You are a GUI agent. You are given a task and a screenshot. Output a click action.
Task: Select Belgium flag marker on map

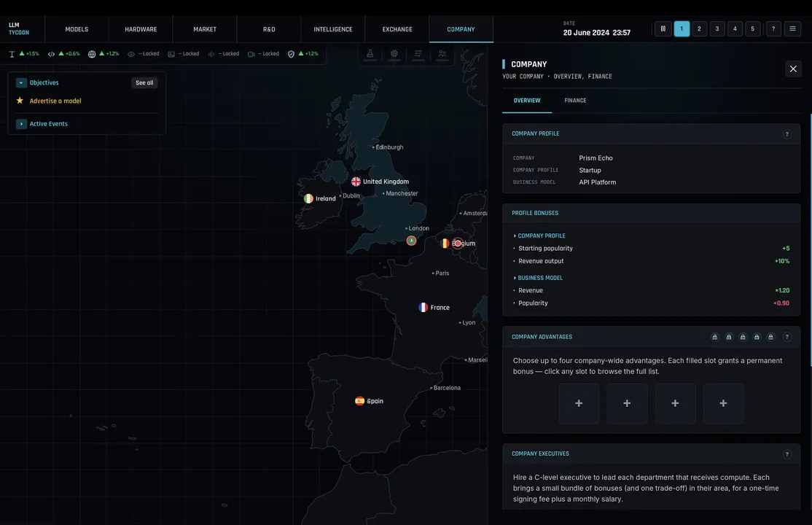point(445,243)
